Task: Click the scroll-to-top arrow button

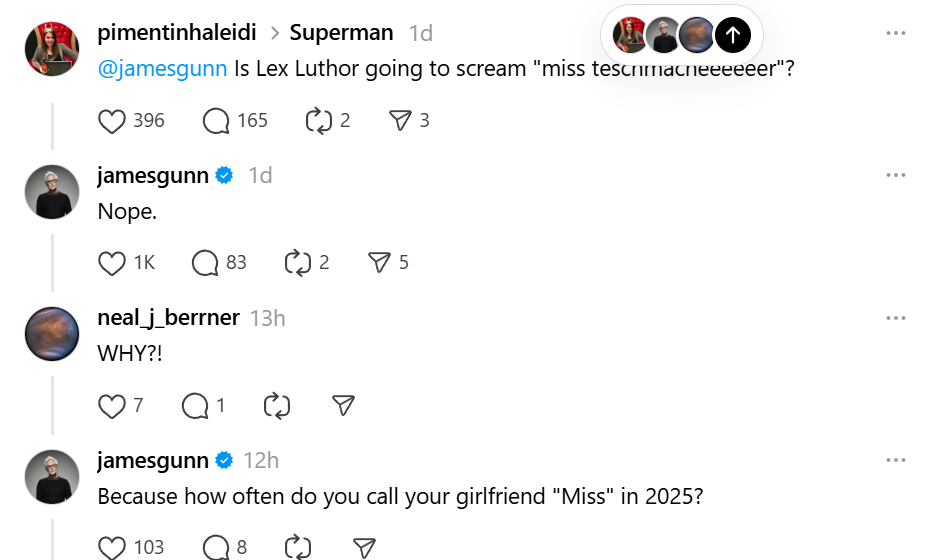Action: (733, 36)
